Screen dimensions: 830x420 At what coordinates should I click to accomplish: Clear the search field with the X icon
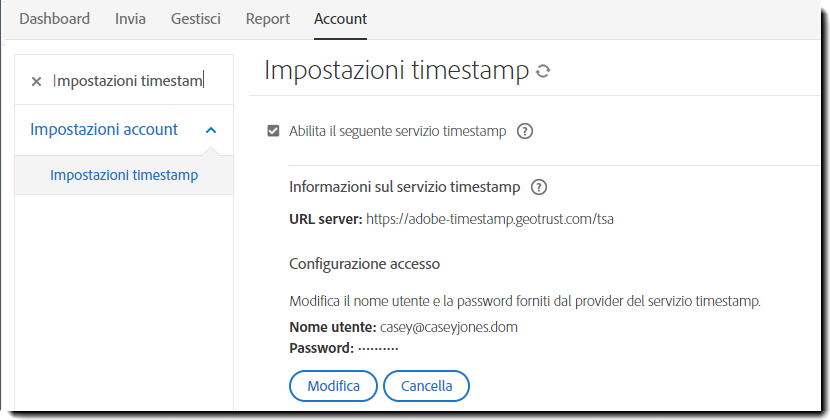pos(36,81)
